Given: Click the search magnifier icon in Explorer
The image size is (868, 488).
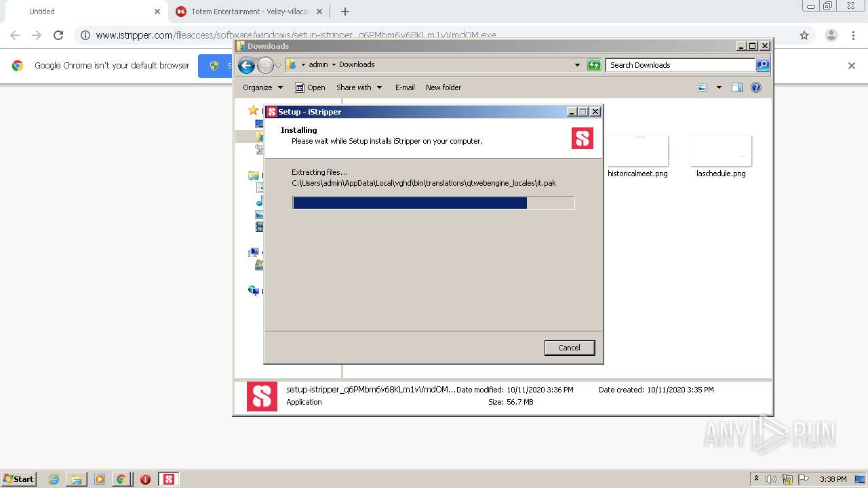Looking at the screenshot, I should tap(763, 65).
